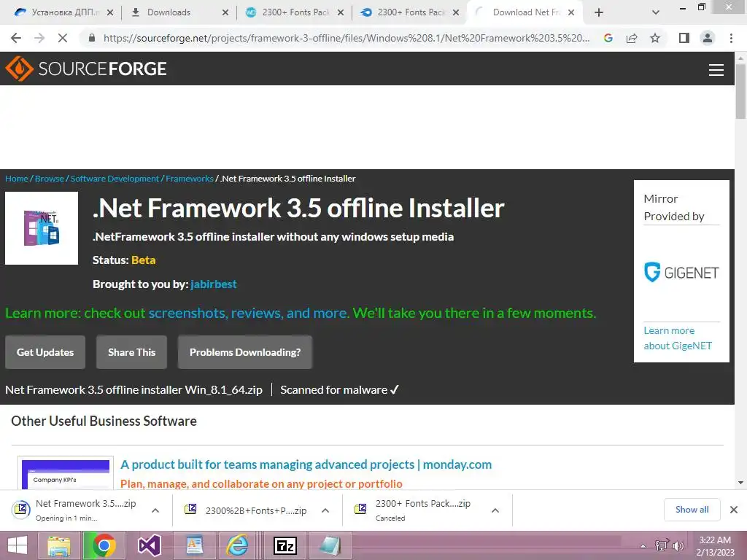Bookmark this page with star icon

655,38
